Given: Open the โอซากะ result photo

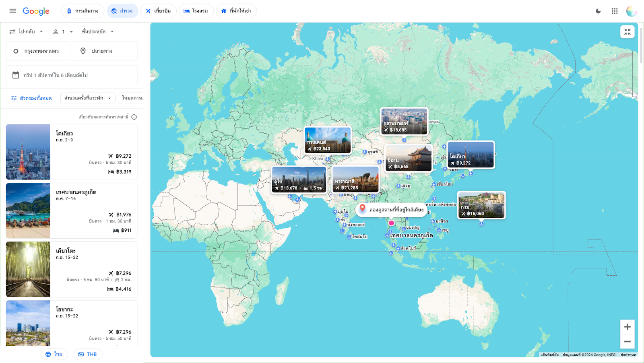Looking at the screenshot, I should pos(28,323).
